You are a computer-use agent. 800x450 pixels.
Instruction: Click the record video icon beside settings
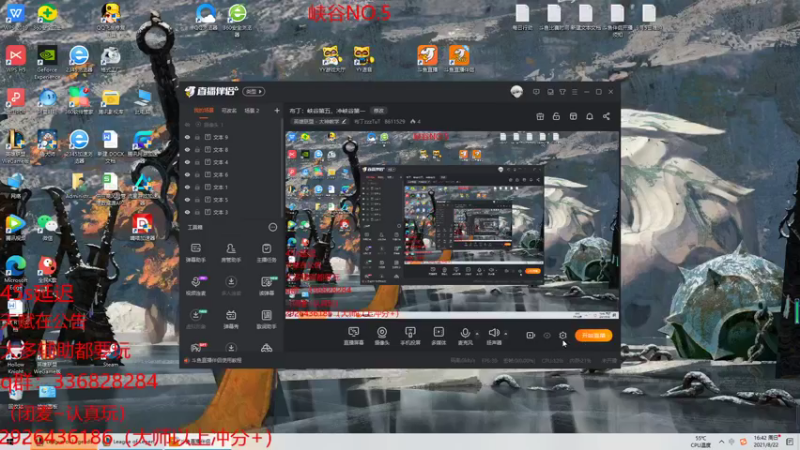click(x=530, y=335)
